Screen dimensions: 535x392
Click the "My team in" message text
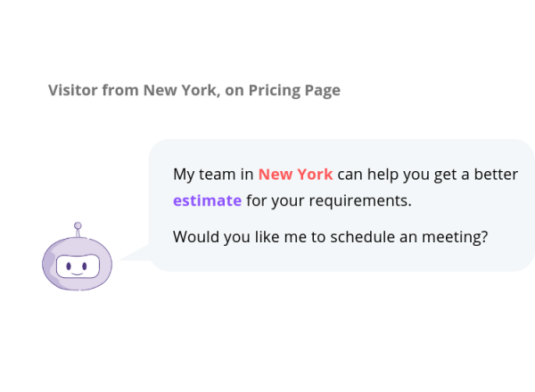pos(213,175)
